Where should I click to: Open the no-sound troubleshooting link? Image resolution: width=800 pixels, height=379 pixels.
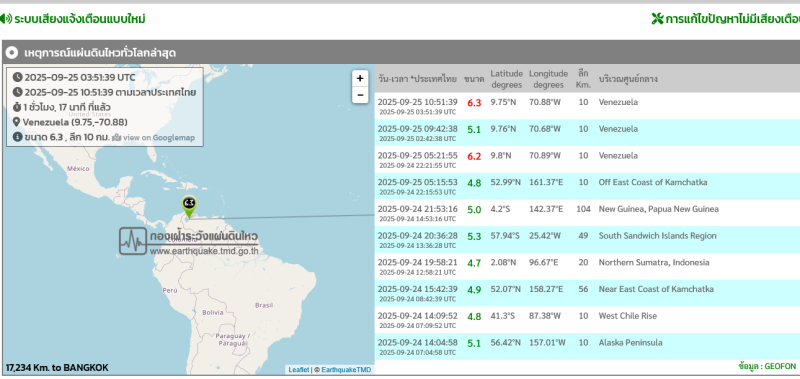(733, 19)
